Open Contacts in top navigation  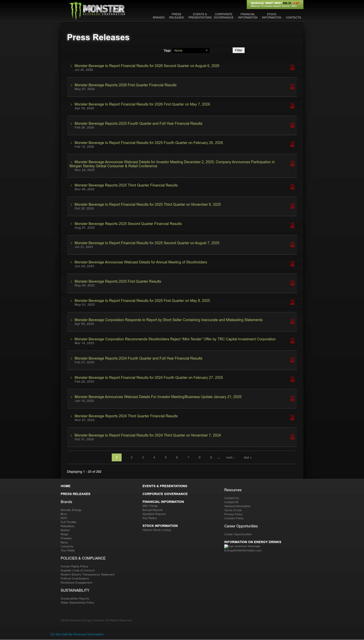click(293, 17)
